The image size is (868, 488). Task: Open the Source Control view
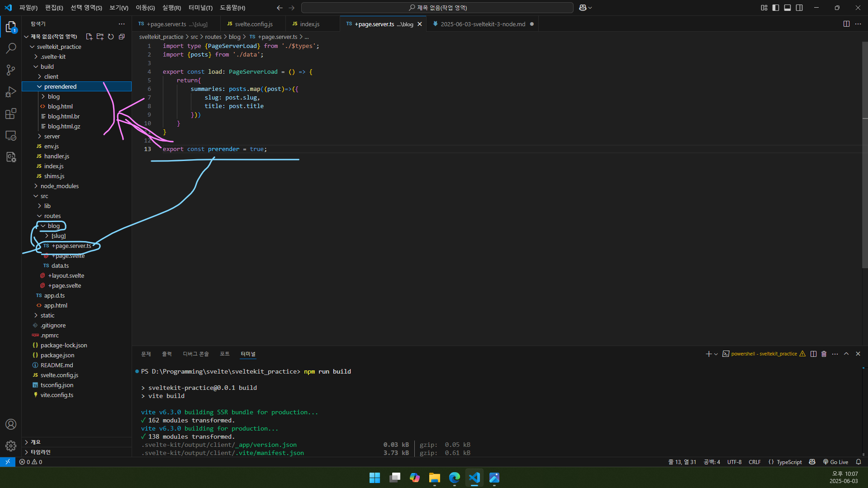[x=11, y=70]
